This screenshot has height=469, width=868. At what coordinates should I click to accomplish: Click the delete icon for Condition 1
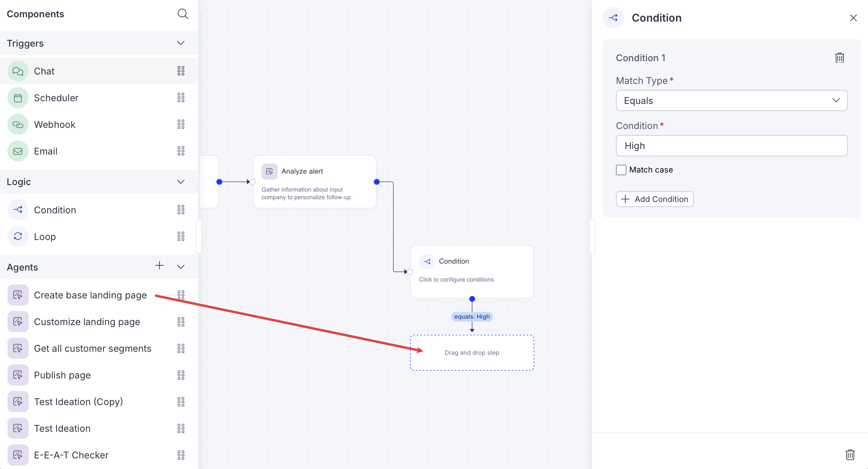point(839,58)
